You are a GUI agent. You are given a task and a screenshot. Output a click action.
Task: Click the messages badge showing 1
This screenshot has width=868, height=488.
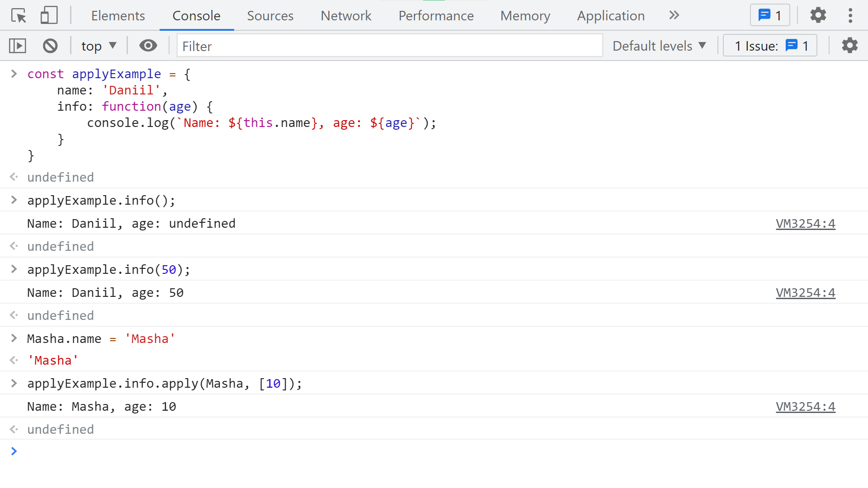769,15
